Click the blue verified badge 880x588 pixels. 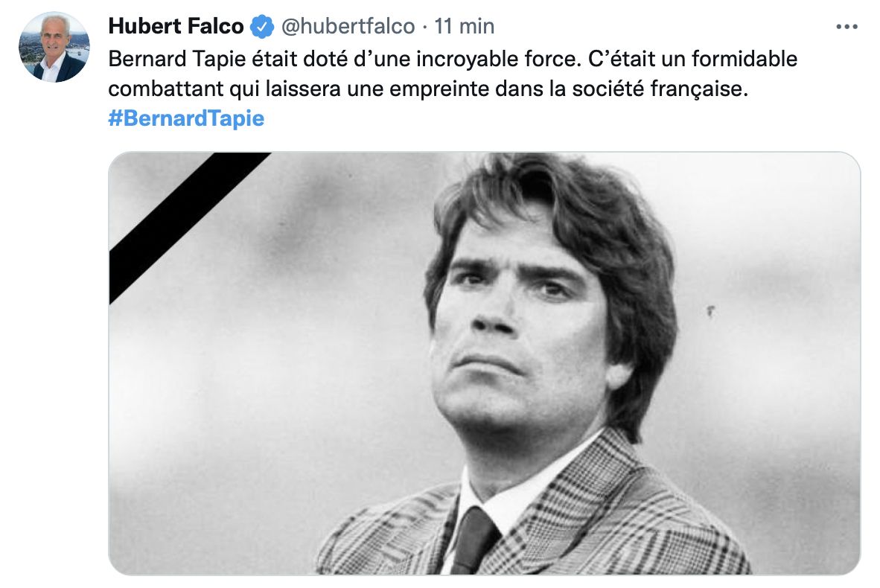coord(261,27)
